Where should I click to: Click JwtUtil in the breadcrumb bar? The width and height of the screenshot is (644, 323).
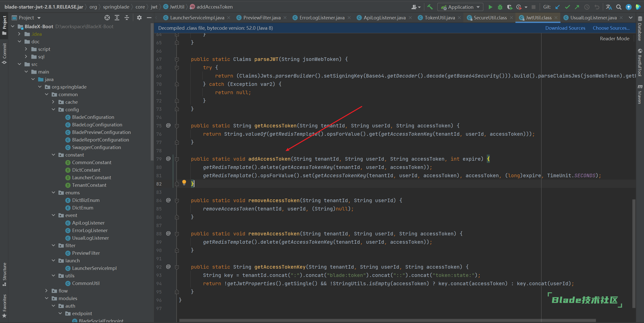coord(174,7)
